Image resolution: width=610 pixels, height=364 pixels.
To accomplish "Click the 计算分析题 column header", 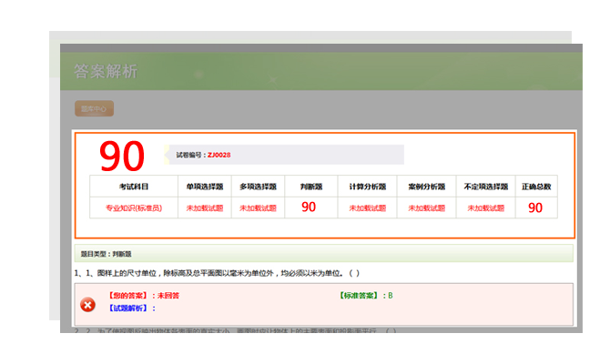I will 367,187.
